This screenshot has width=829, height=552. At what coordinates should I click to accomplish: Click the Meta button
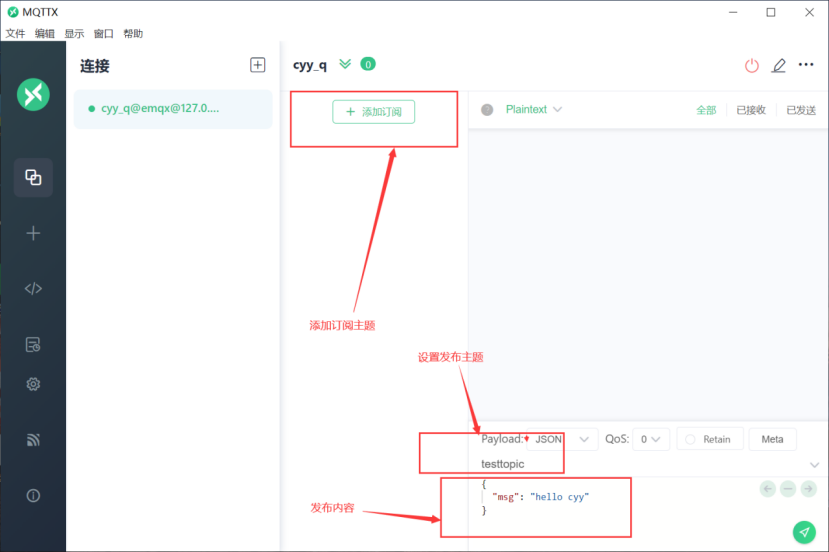pyautogui.click(x=772, y=439)
